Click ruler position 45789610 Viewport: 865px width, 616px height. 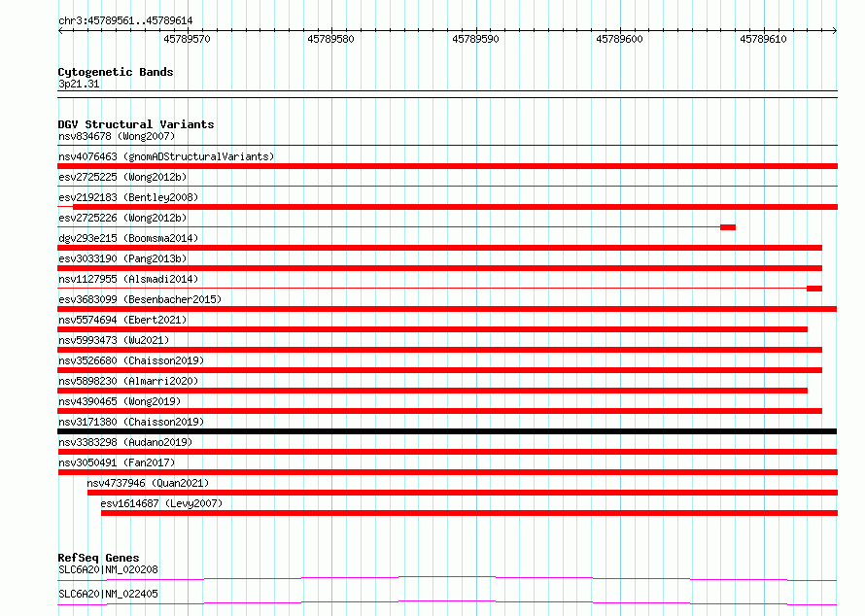[x=764, y=39]
